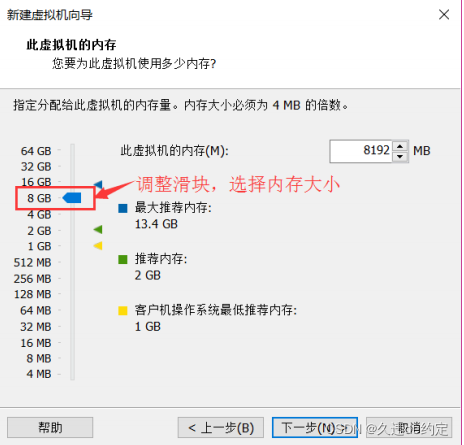
Task: Click the 帮助 button
Action: [x=50, y=427]
